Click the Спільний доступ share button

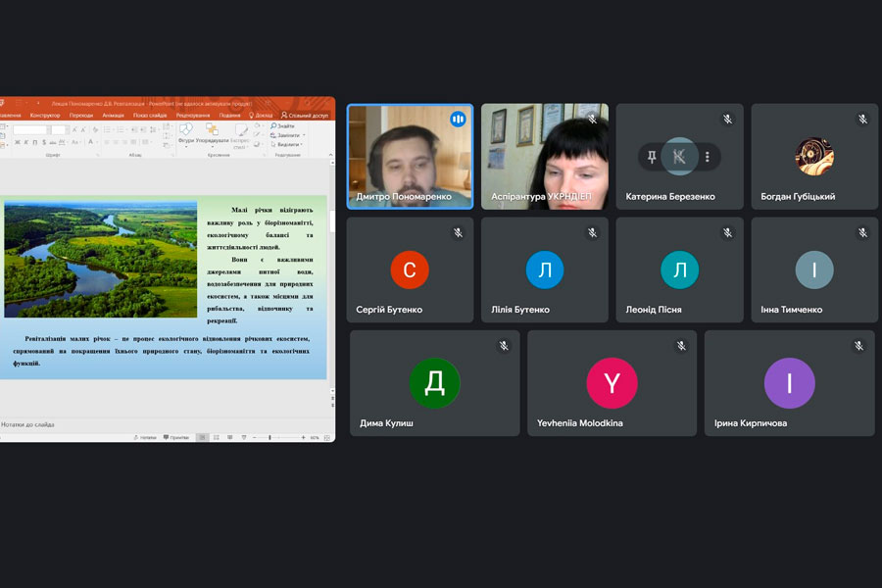305,115
